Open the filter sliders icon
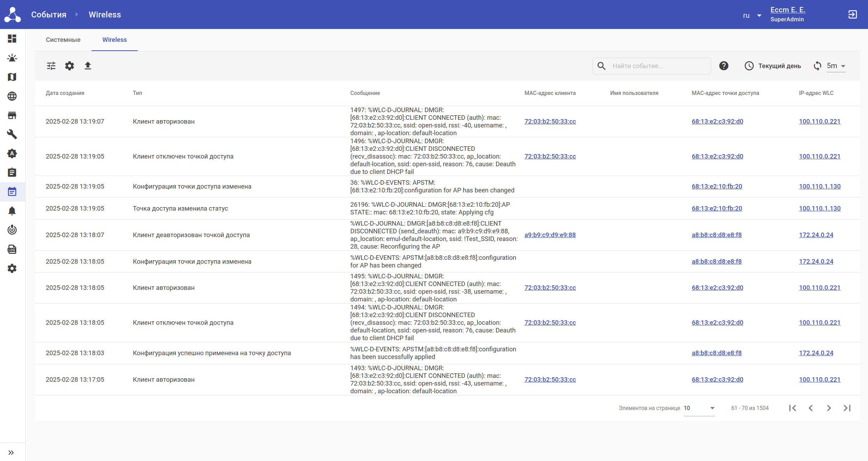This screenshot has height=461, width=868. pos(51,66)
